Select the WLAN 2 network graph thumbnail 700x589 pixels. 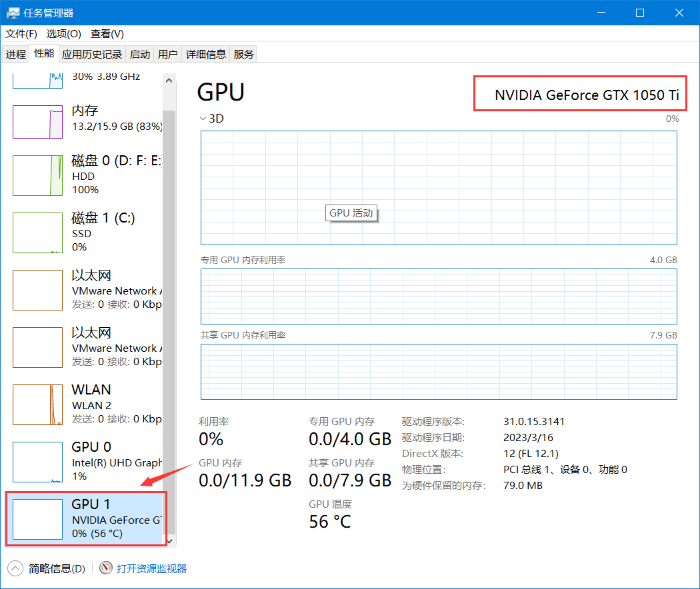37,404
